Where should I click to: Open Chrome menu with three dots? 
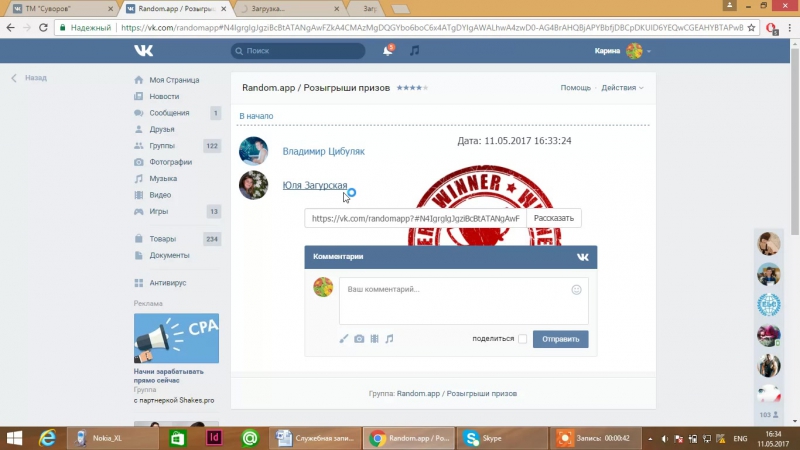point(790,28)
